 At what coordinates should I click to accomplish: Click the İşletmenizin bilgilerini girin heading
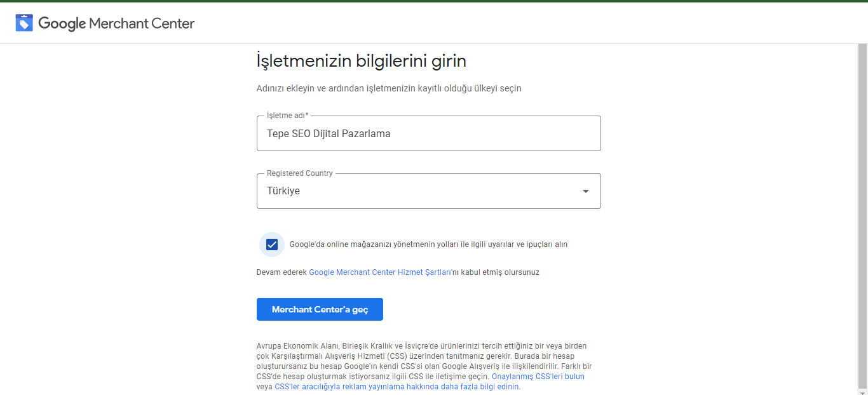point(361,61)
